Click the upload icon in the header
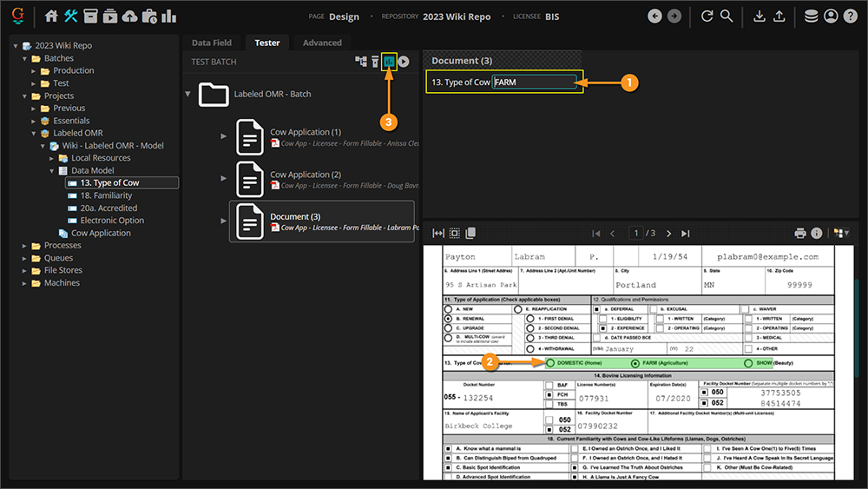 click(x=779, y=16)
